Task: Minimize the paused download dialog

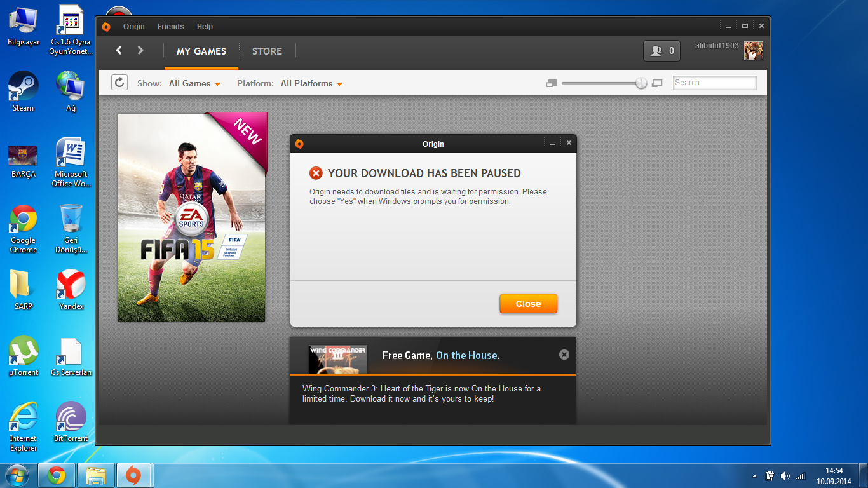Action: point(553,144)
